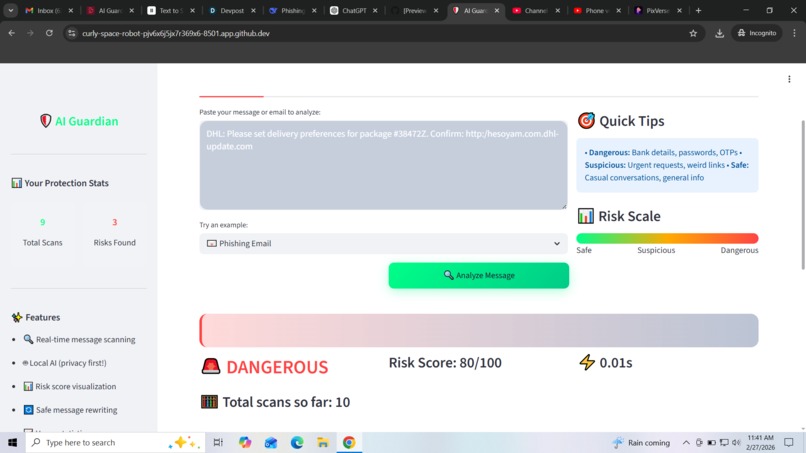The width and height of the screenshot is (806, 453).
Task: Switch to the Inbox Gmail tab
Action: [x=50, y=10]
